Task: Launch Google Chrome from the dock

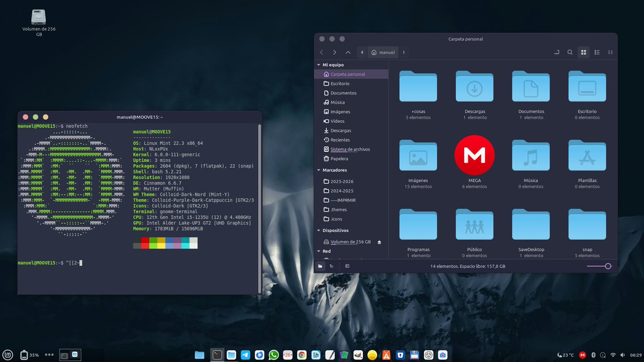Action: click(302, 354)
